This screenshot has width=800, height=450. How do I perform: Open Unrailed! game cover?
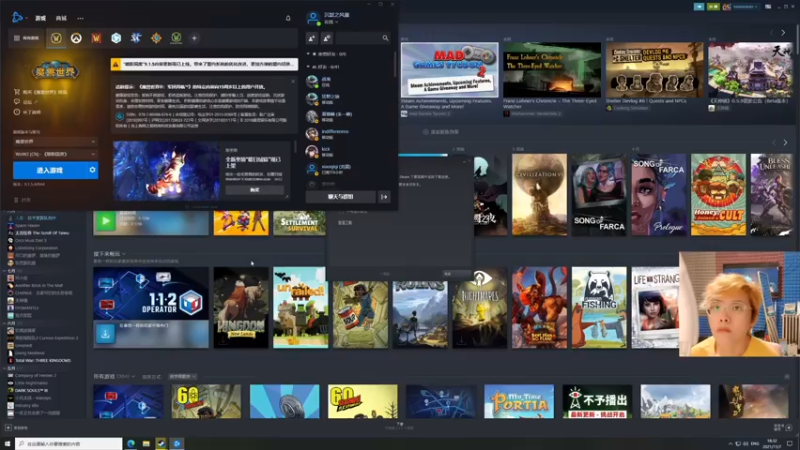301,307
